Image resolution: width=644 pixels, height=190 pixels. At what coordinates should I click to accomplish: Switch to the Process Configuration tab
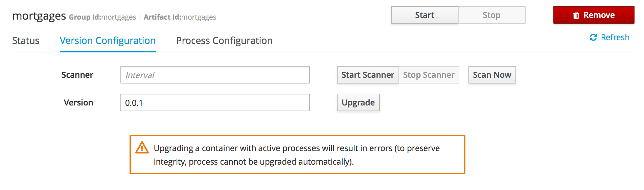tap(224, 41)
